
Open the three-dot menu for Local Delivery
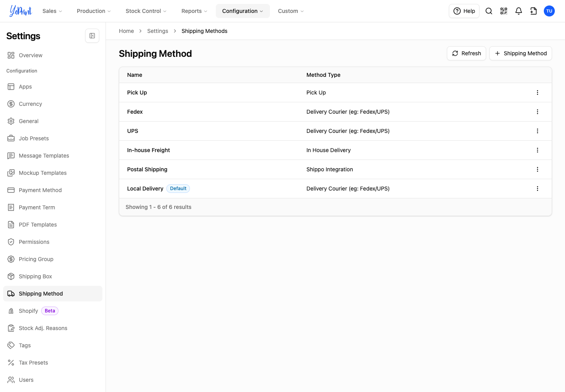tap(538, 189)
